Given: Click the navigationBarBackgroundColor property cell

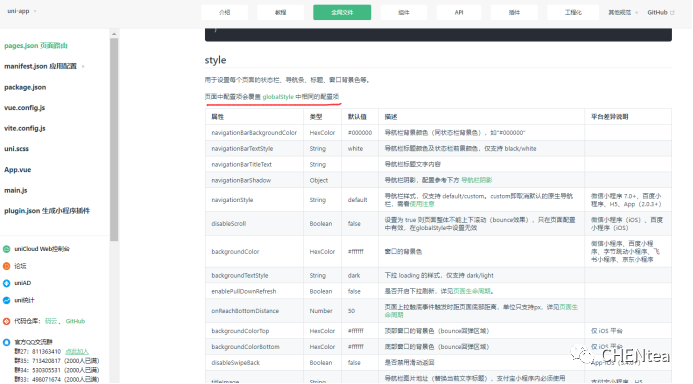Looking at the screenshot, I should pyautogui.click(x=254, y=133).
